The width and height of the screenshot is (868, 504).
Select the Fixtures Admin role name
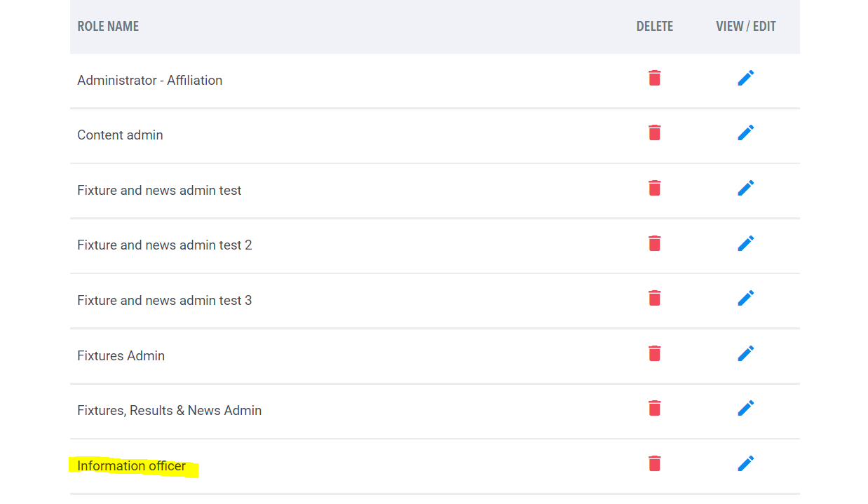point(121,356)
